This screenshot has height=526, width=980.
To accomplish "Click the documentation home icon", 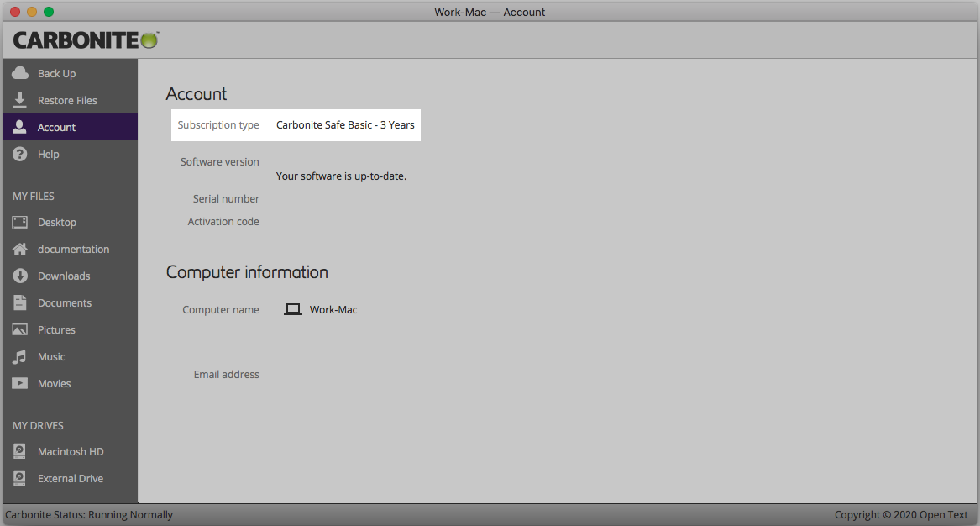I will 18,249.
